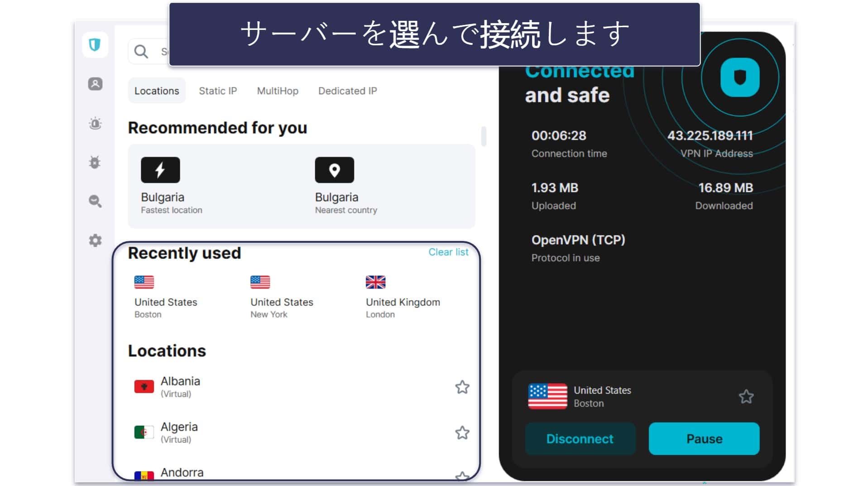Select the Nearest country pin icon
The image size is (868, 486).
(x=335, y=170)
